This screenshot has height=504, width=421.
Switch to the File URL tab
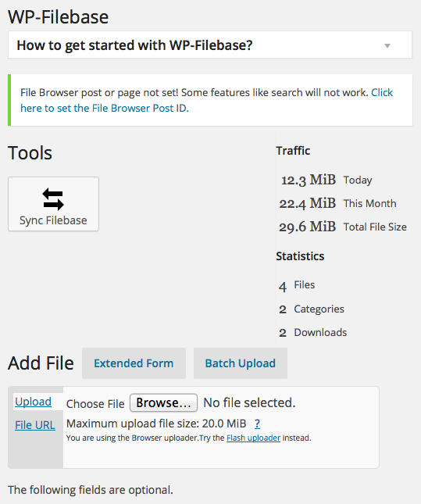click(x=35, y=425)
